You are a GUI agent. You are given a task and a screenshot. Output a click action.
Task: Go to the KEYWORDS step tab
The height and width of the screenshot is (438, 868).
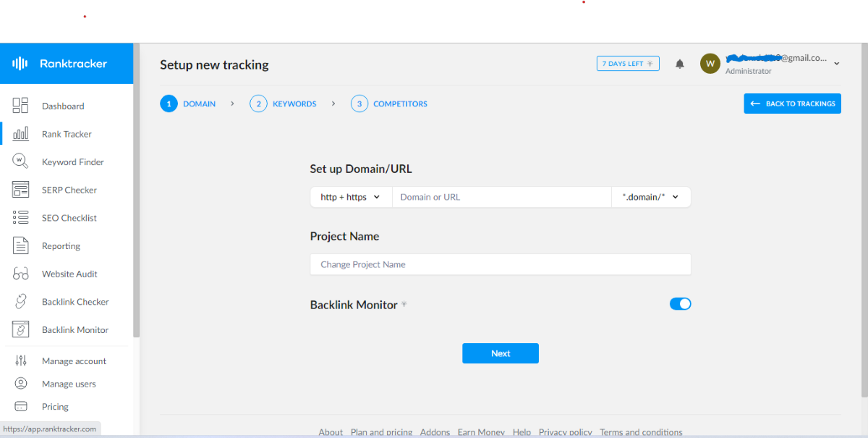(294, 104)
